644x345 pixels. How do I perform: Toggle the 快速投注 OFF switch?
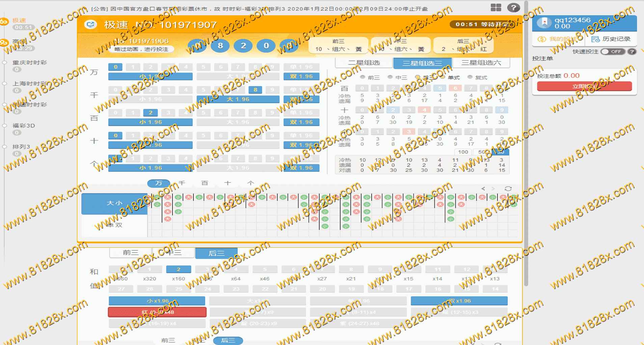[x=613, y=52]
